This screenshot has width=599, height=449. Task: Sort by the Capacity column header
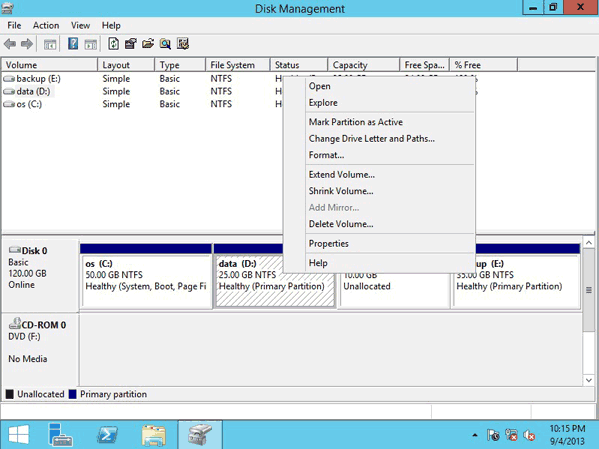(x=363, y=65)
